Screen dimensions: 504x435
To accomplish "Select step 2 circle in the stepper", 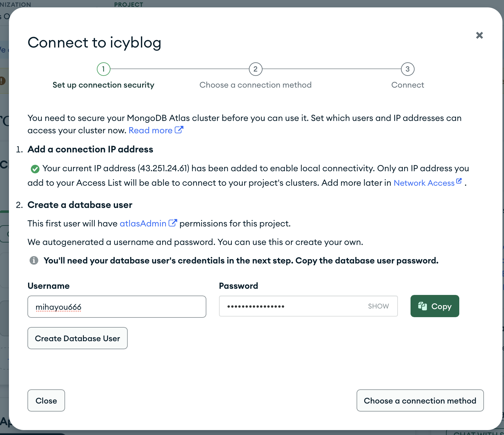I will [x=255, y=69].
